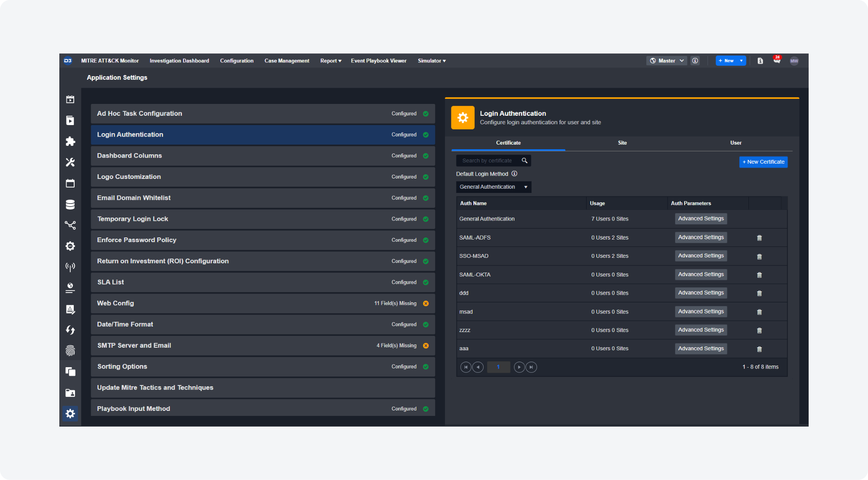
Task: Open the database stack icon in sidebar
Action: coord(70,204)
